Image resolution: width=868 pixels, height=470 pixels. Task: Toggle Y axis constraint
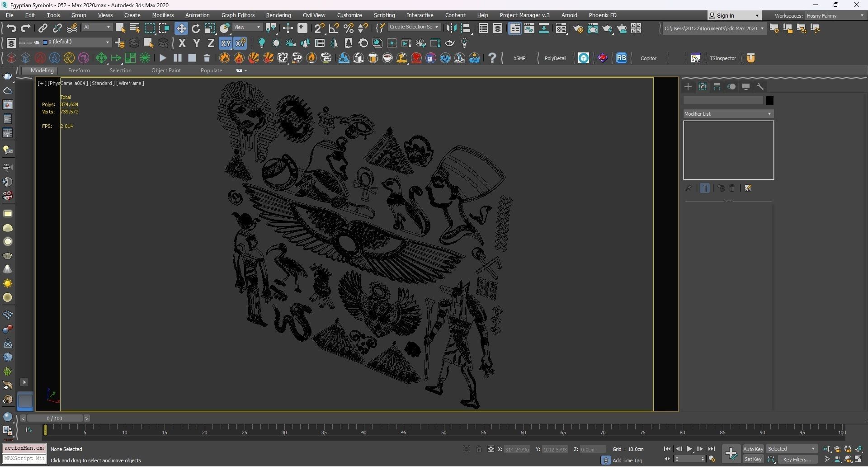(x=196, y=43)
